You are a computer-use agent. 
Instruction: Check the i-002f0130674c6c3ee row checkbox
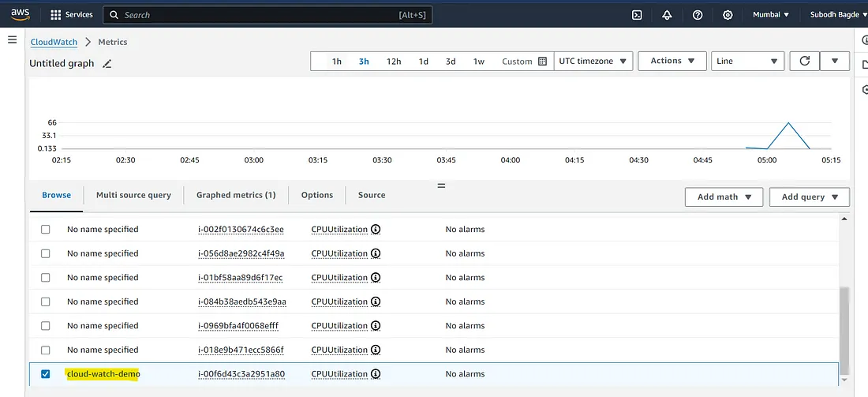(46, 229)
